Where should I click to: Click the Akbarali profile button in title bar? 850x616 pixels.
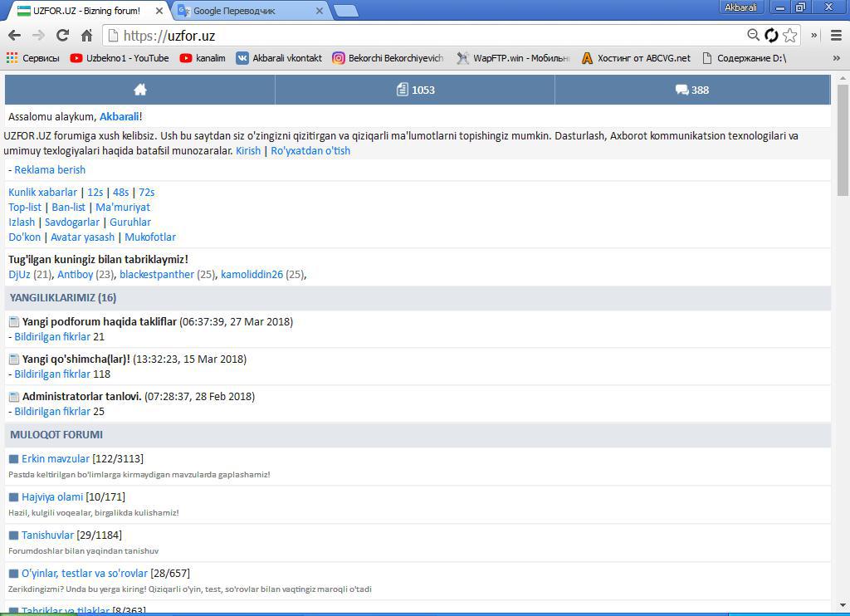tap(740, 7)
